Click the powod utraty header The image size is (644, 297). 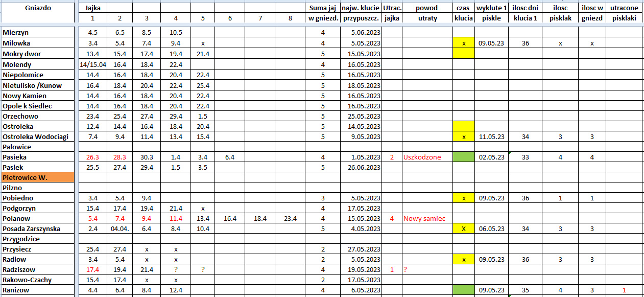(427, 13)
